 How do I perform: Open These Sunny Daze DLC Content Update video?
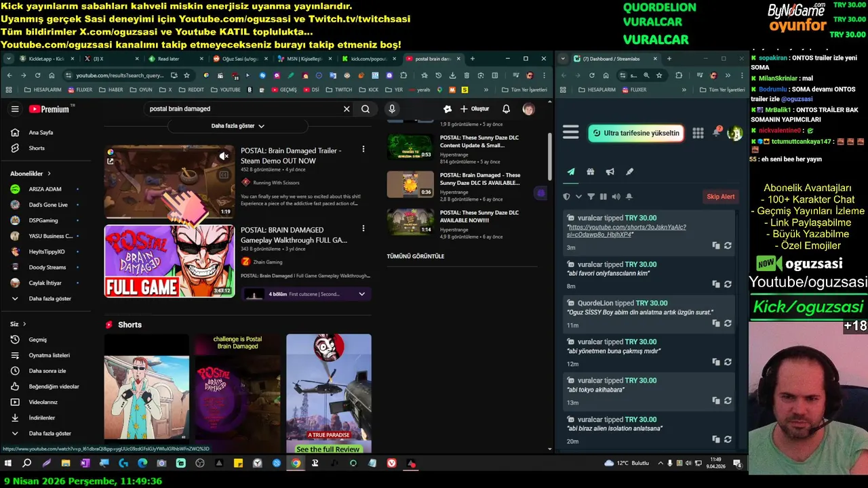tap(479, 142)
